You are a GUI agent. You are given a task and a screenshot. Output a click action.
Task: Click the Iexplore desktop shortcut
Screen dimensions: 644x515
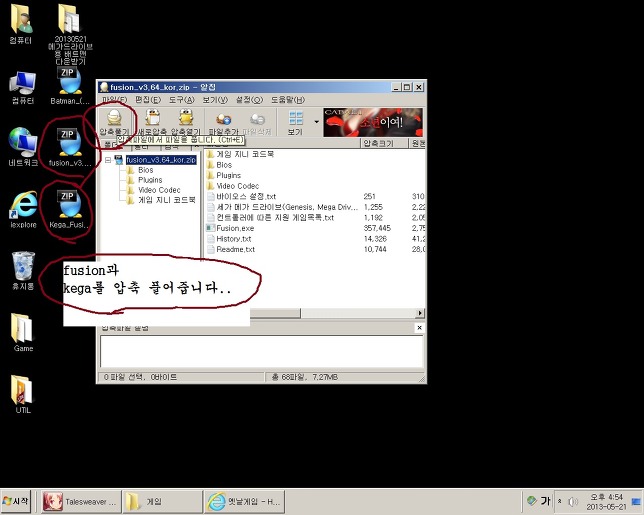[23, 209]
